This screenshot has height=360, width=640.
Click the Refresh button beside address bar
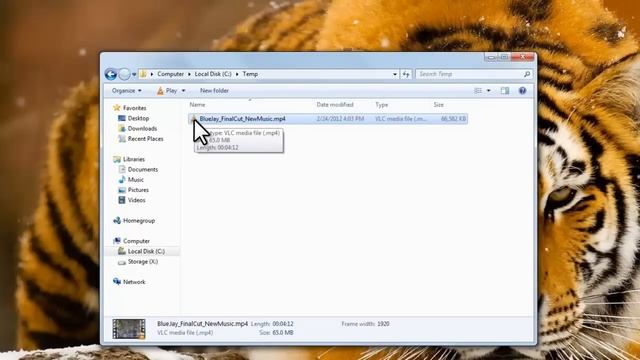[406, 74]
